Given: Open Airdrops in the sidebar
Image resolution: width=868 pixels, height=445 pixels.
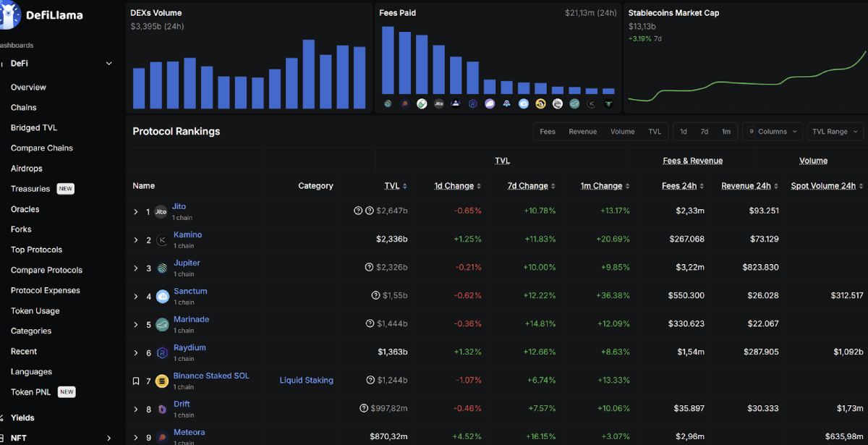Looking at the screenshot, I should [x=27, y=168].
